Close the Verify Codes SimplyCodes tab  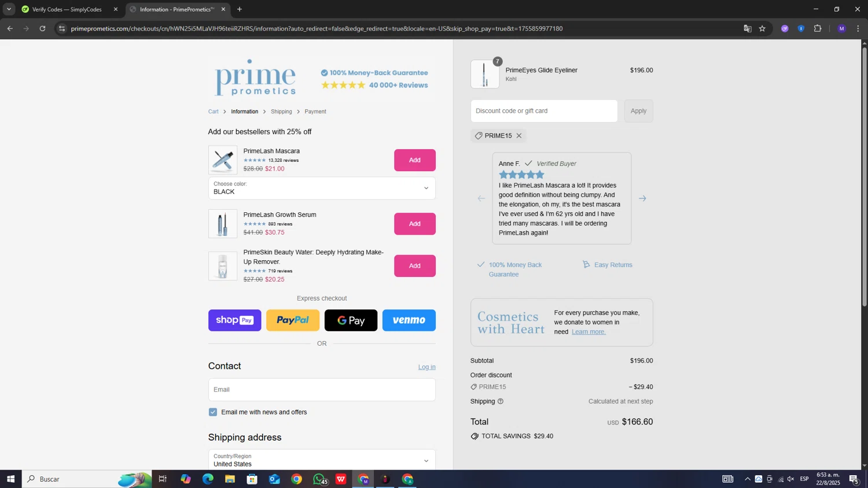tap(115, 9)
